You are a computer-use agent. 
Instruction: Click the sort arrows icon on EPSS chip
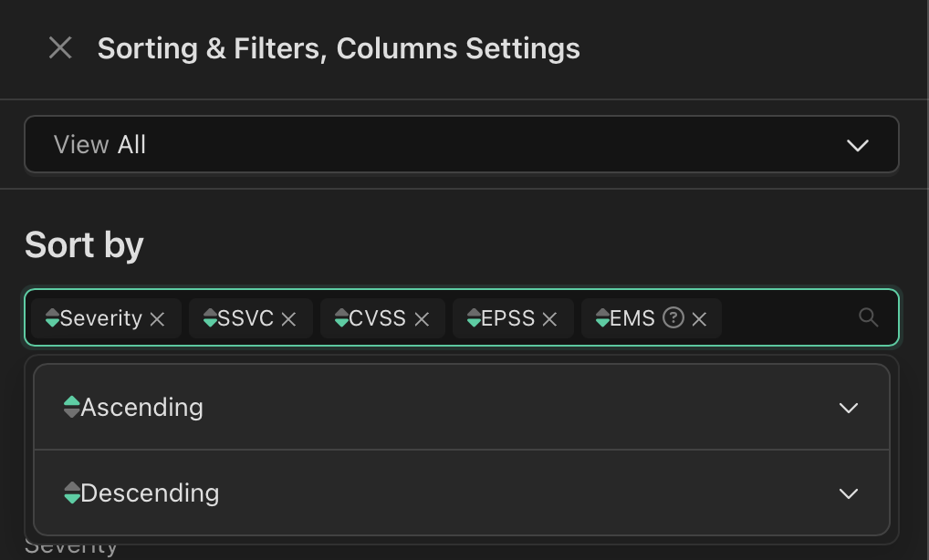[474, 318]
